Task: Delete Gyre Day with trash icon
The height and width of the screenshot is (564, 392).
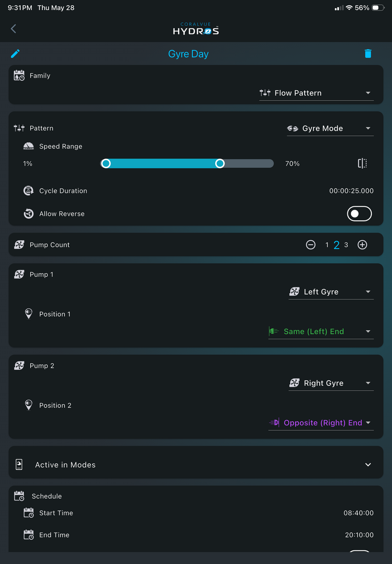Action: [368, 54]
